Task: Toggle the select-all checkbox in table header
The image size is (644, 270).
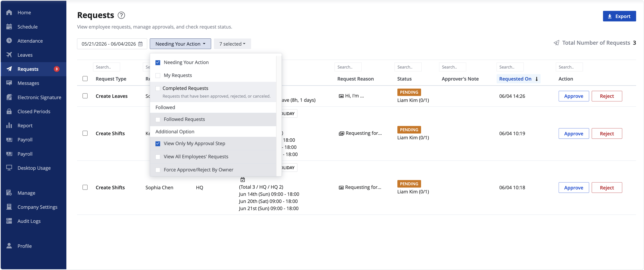Action: click(x=85, y=79)
